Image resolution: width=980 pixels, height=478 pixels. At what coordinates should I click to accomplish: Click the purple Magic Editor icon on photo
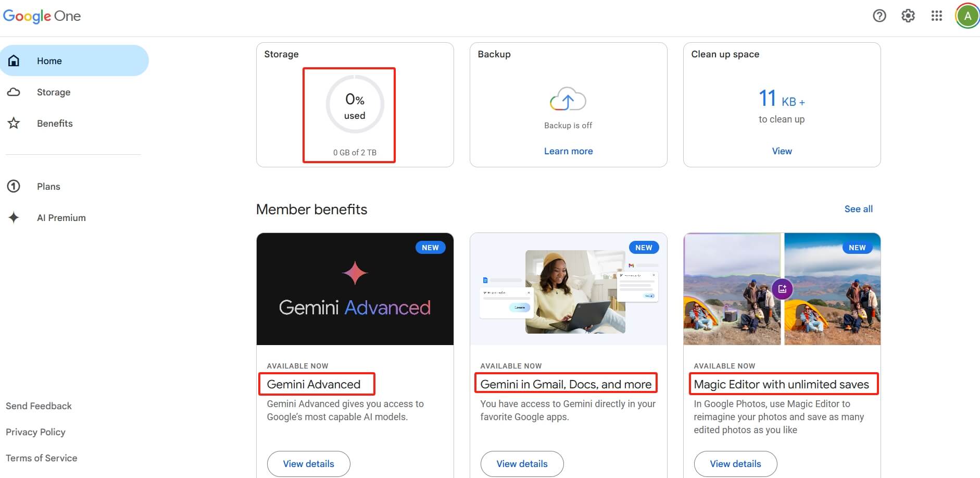782,289
